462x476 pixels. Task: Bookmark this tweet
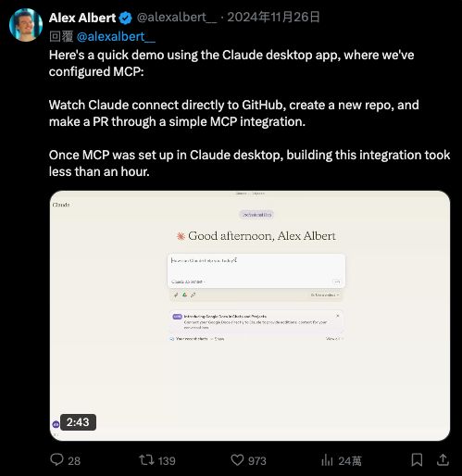coord(417,460)
